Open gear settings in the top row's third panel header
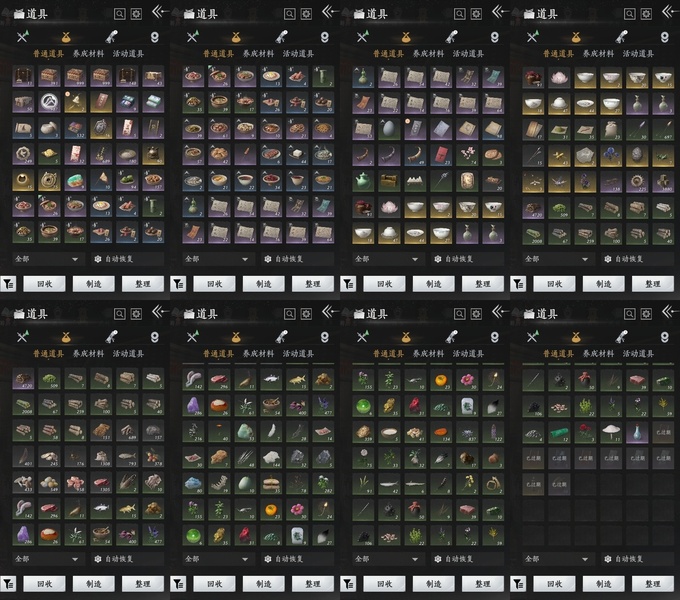680x600 pixels. coord(476,14)
